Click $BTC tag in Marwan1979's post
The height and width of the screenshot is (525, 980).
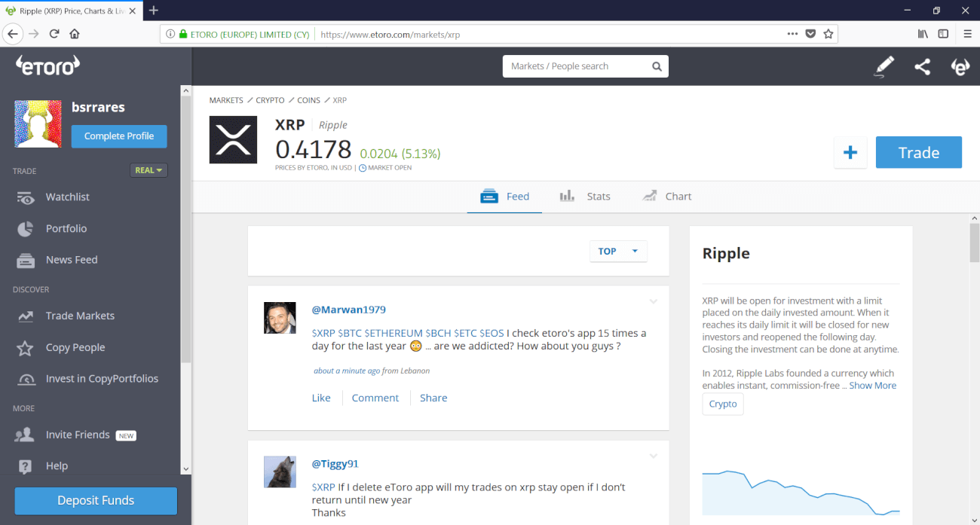click(350, 333)
